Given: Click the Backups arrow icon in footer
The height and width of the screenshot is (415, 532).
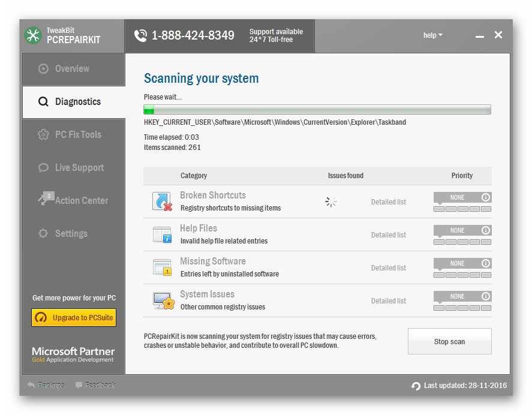Looking at the screenshot, I should 31,385.
